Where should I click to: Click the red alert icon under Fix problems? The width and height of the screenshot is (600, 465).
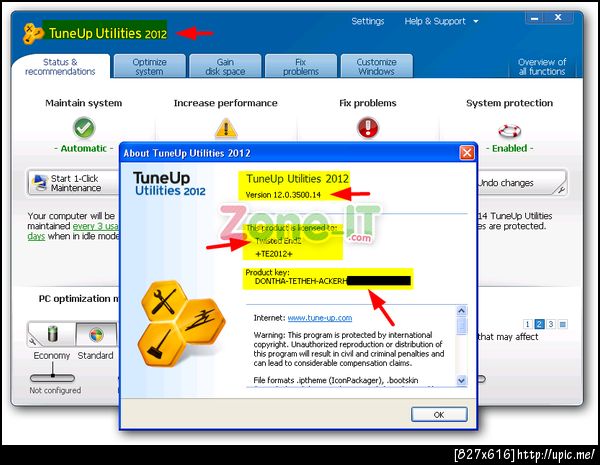[x=368, y=128]
